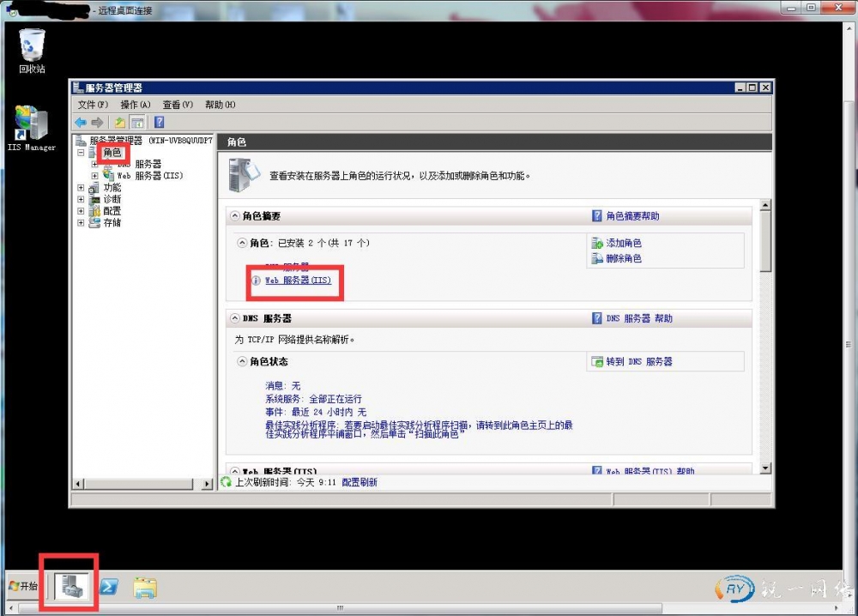This screenshot has height=616, width=858.
Task: Open the 文件(F) menu
Action: (x=93, y=105)
